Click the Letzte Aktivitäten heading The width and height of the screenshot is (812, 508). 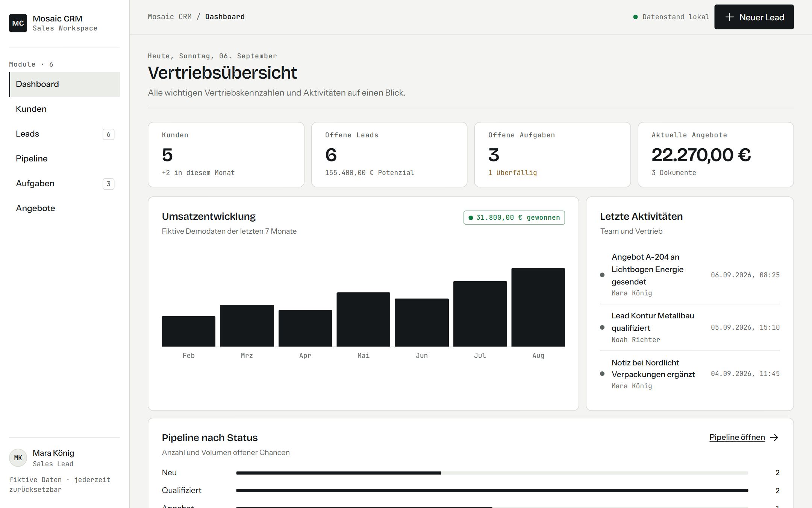pyautogui.click(x=641, y=216)
